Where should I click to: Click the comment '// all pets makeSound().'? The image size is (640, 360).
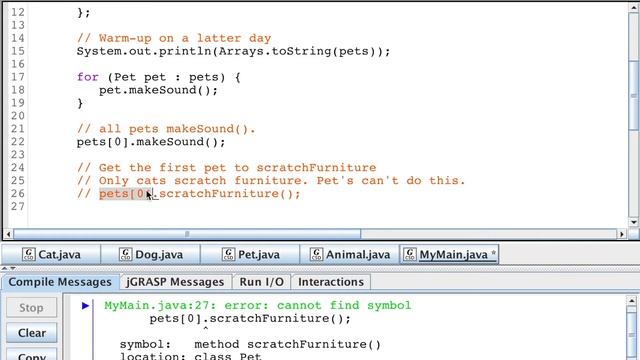(166, 129)
